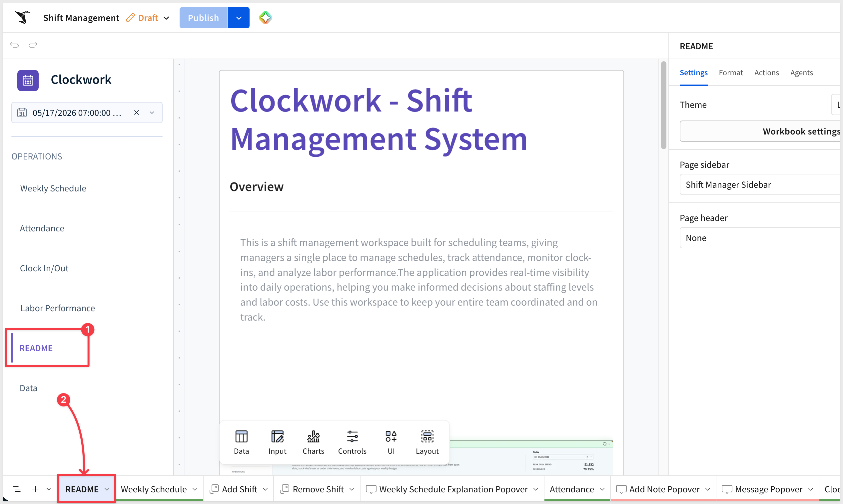
Task: Click the redo arrow icon
Action: coord(33,45)
